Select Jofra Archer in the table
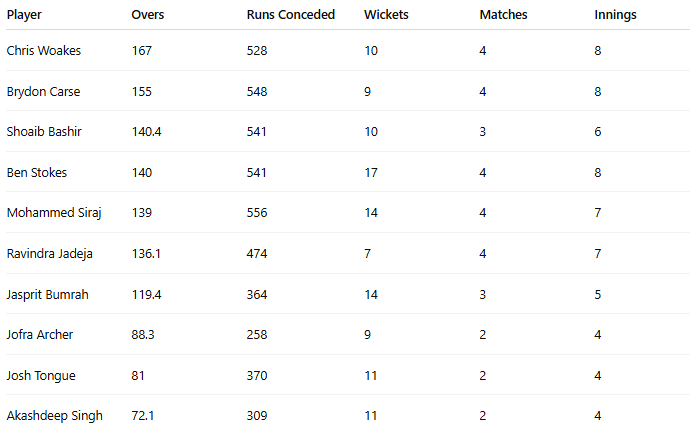Image resolution: width=690 pixels, height=442 pixels. [40, 335]
